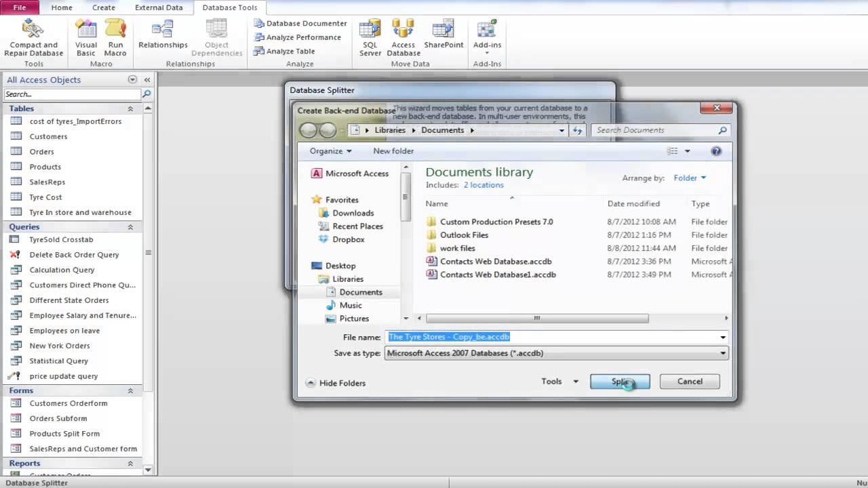Screen dimensions: 868x488
Task: Click horizontal scrollbar in file list
Action: tap(536, 319)
